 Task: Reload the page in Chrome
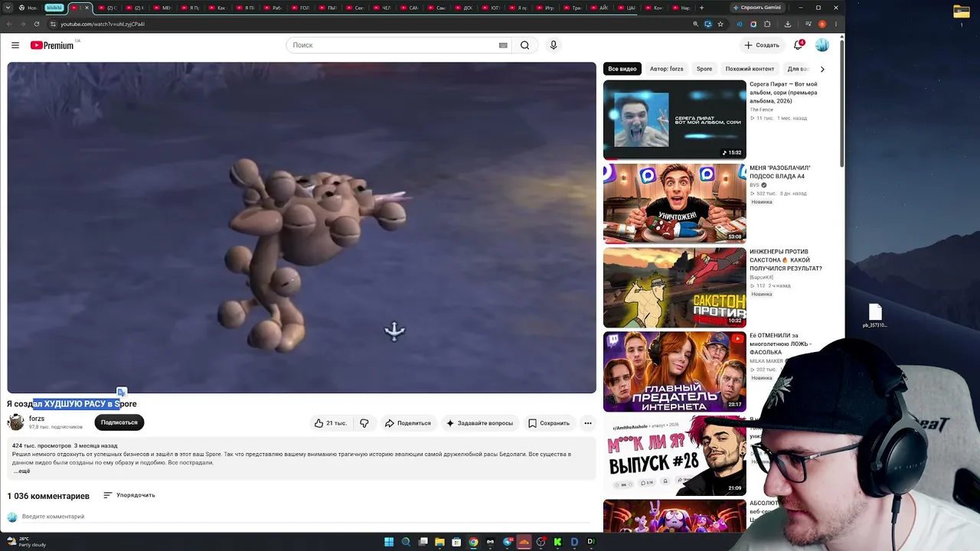(36, 24)
